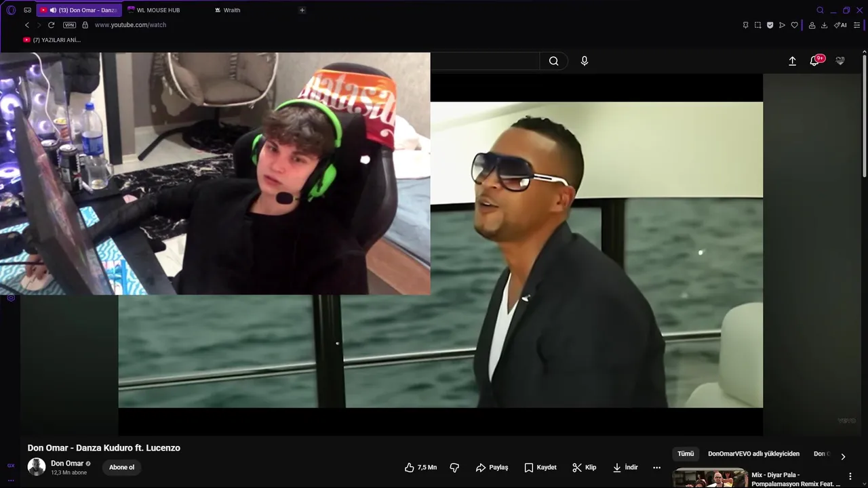Open the browser downloads icon
Viewport: 868px width, 488px height.
(824, 25)
